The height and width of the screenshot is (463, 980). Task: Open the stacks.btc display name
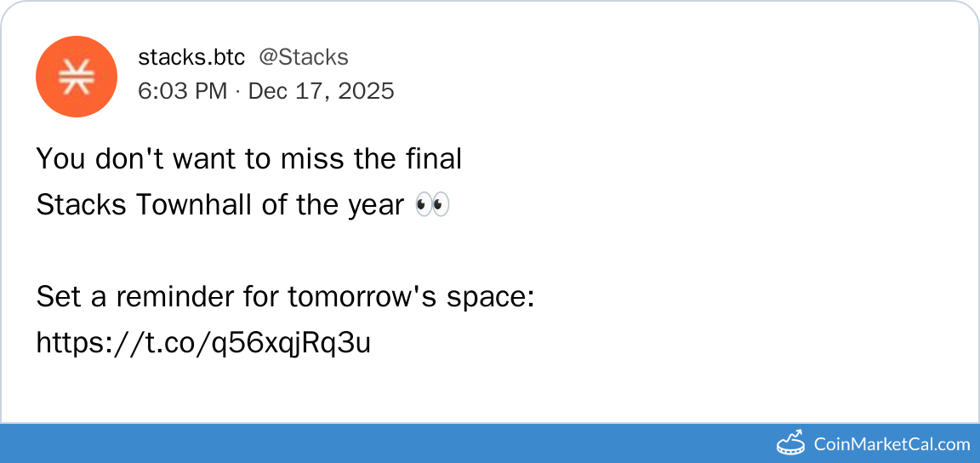pyautogui.click(x=191, y=57)
